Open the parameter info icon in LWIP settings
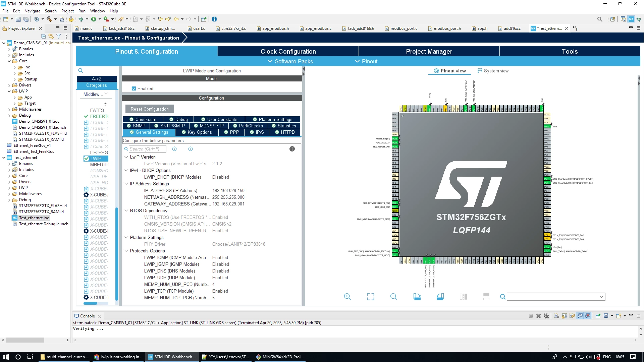Screen dimensions: 644x362 292,149
